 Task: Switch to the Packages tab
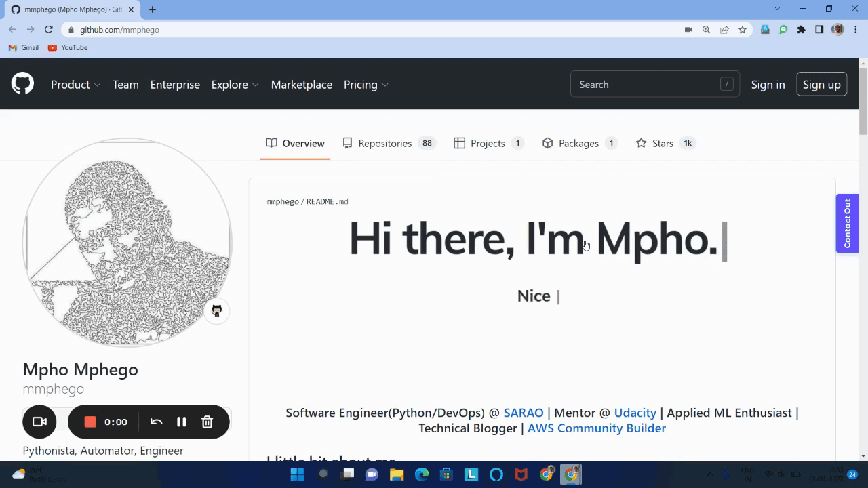(x=580, y=143)
